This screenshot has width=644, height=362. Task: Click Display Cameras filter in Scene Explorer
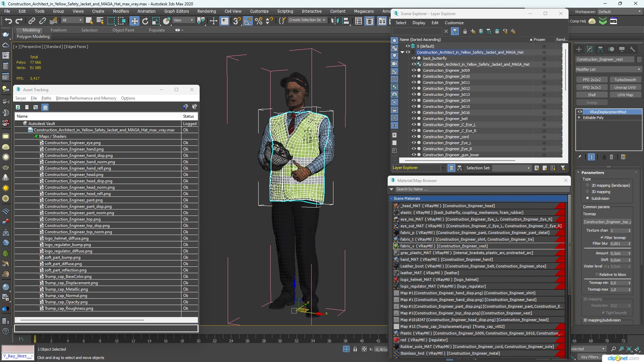pos(394,63)
